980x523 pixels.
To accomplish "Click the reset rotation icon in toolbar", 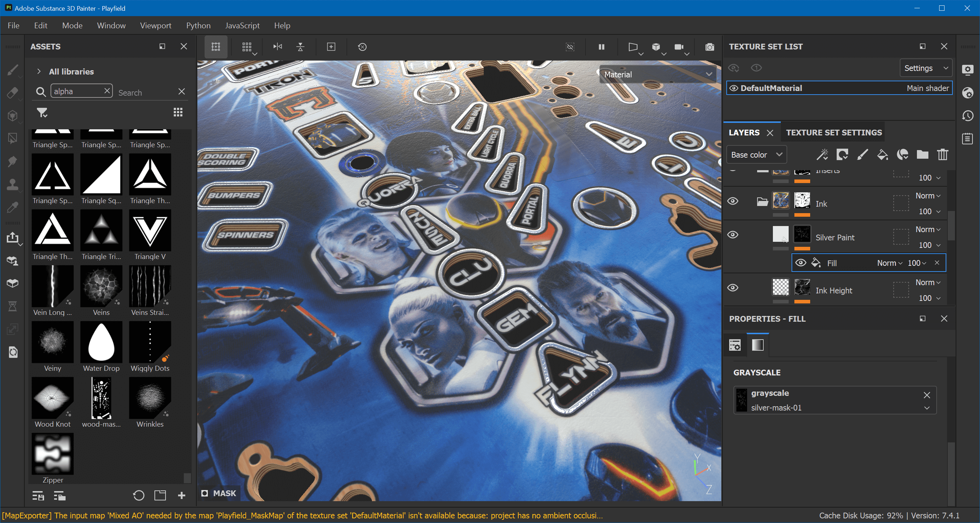I will tap(362, 47).
